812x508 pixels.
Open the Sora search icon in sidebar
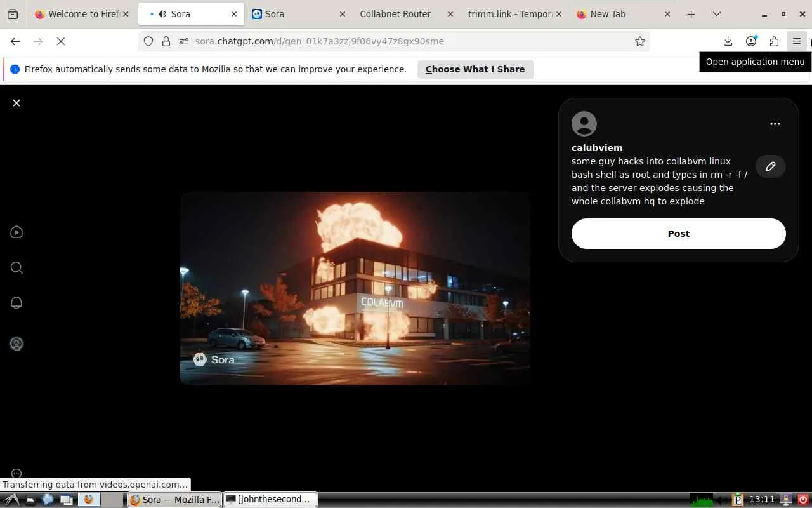click(16, 268)
